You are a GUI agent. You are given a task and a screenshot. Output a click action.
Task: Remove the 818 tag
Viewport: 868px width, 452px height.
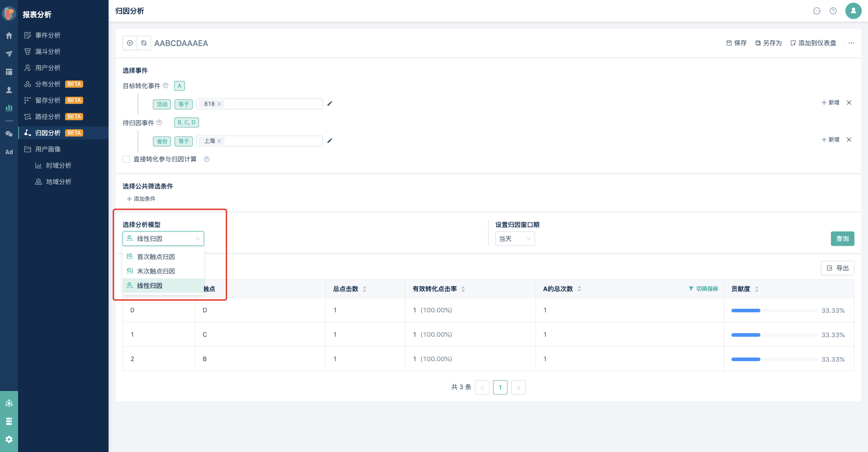[x=219, y=104]
